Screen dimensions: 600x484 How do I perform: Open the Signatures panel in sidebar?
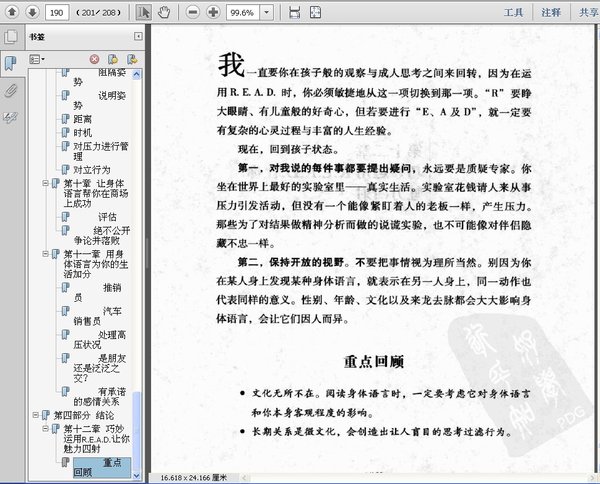10,116
